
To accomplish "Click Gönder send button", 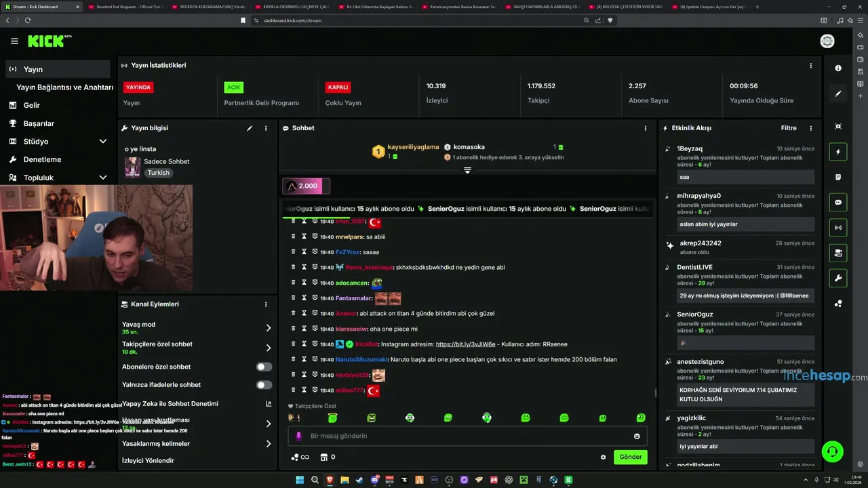I will [x=630, y=457].
